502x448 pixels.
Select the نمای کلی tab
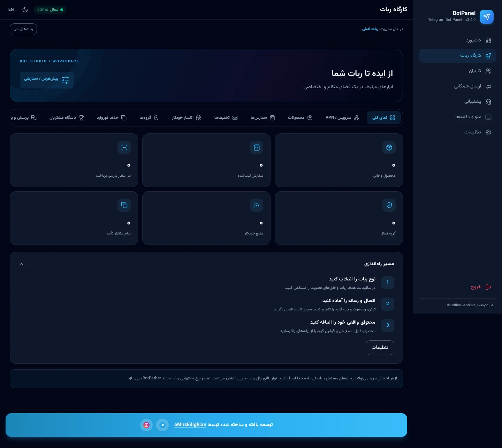pos(384,118)
